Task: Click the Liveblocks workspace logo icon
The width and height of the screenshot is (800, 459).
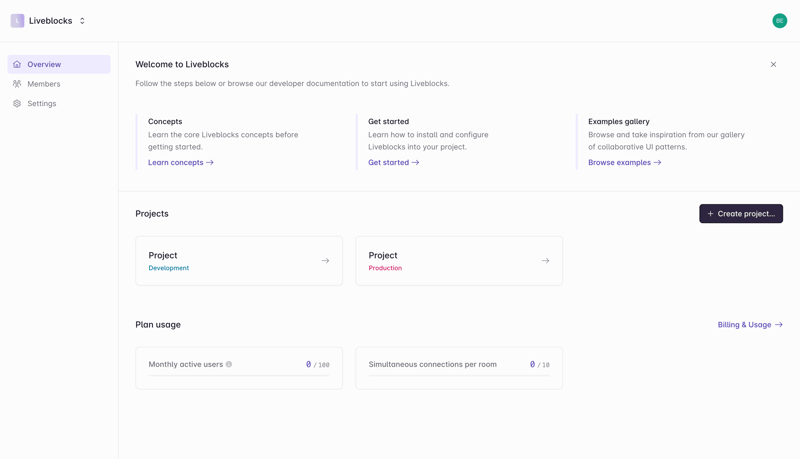Action: pyautogui.click(x=17, y=21)
